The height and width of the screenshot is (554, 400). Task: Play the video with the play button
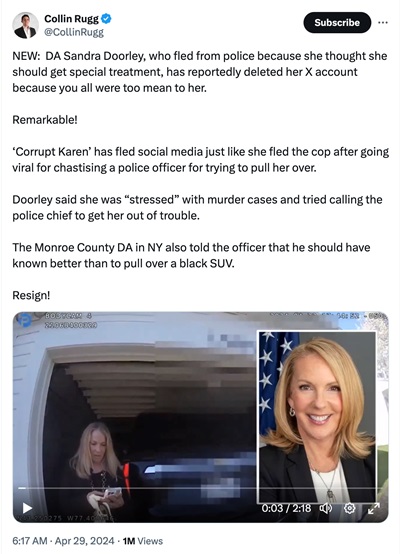pyautogui.click(x=27, y=508)
